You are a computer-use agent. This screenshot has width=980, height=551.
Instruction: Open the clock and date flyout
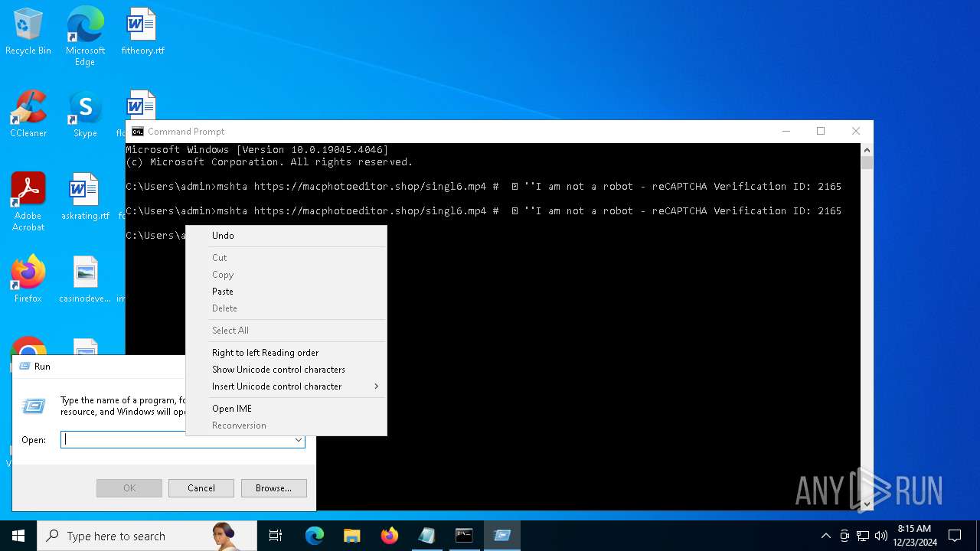(914, 536)
